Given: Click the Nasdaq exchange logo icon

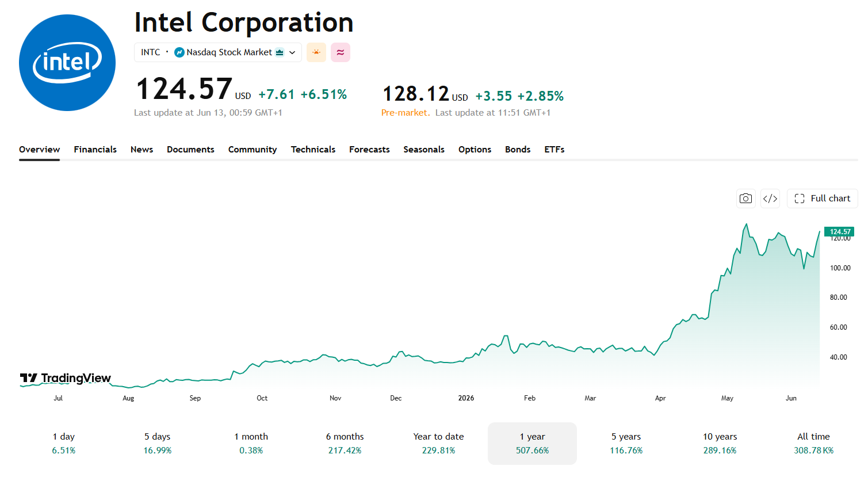Looking at the screenshot, I should point(179,52).
